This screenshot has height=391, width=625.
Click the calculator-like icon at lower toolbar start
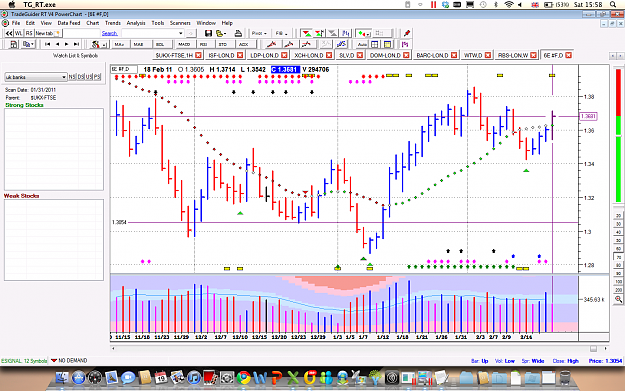pyautogui.click(x=13, y=44)
